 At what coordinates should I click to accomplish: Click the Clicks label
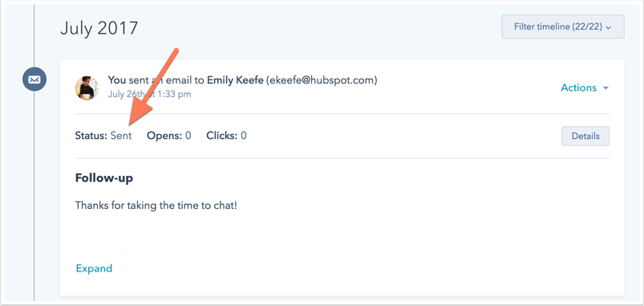[222, 136]
